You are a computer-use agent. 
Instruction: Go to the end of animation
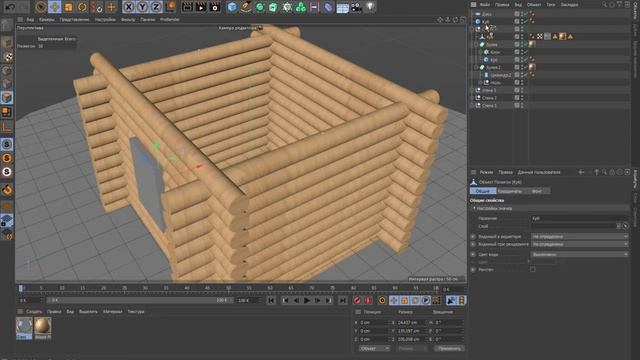342,300
